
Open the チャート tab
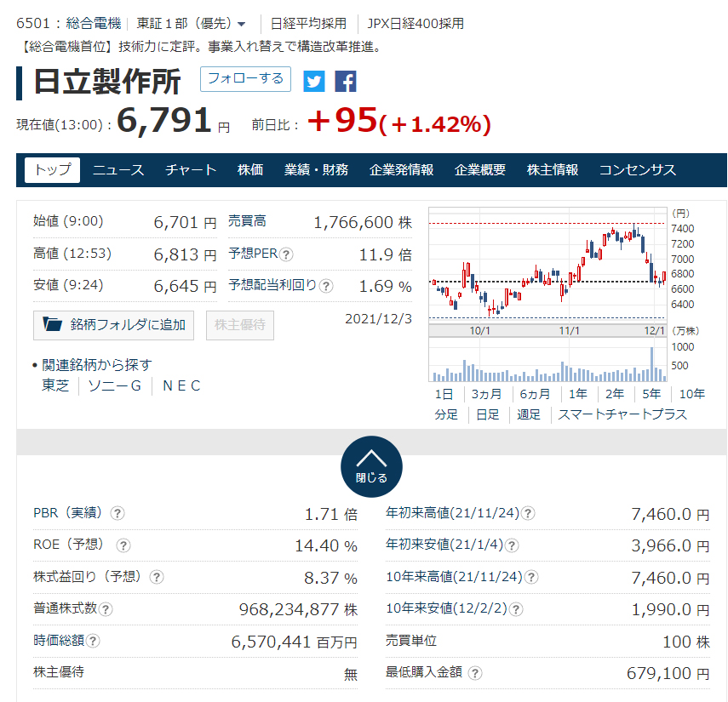click(x=191, y=170)
